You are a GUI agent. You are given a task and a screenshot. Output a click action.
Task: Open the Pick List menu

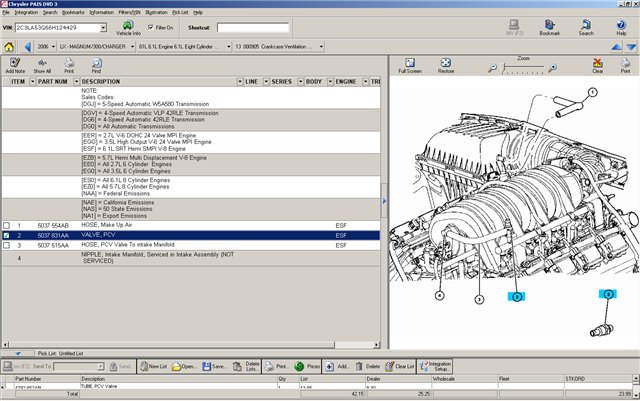pos(180,13)
